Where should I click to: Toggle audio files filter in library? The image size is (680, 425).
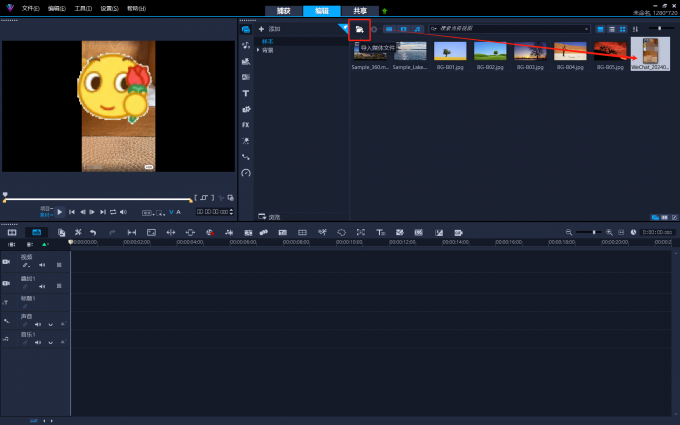pos(417,29)
